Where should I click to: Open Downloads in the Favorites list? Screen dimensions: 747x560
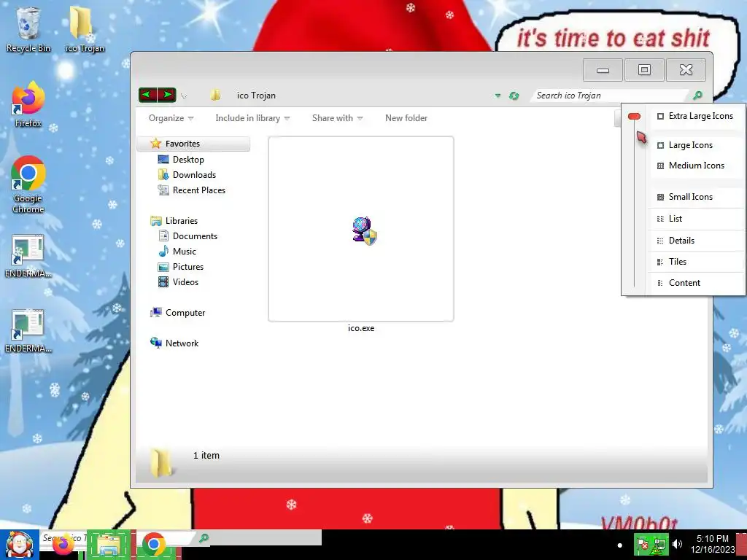point(187,175)
